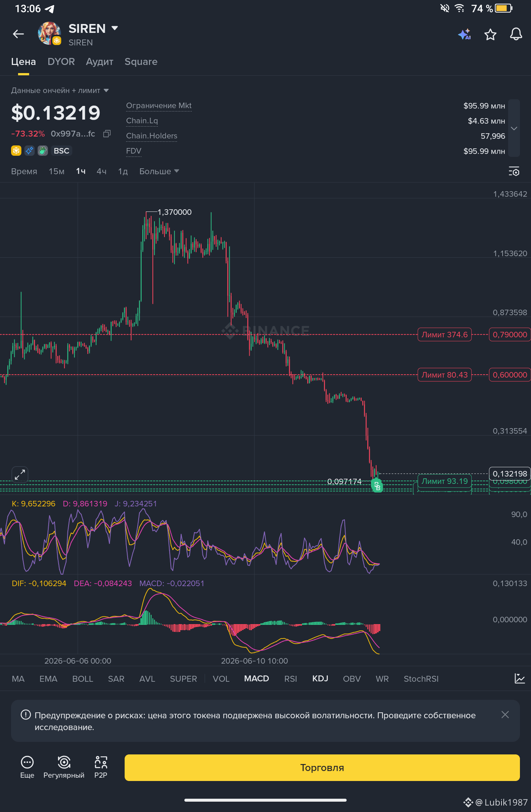Tap the FDV label
531x812 pixels.
[133, 151]
